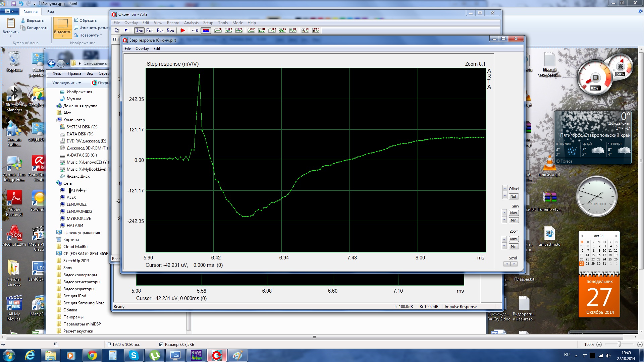Click Paint zoom slider handle
The image size is (644, 362).
pyautogui.click(x=619, y=344)
